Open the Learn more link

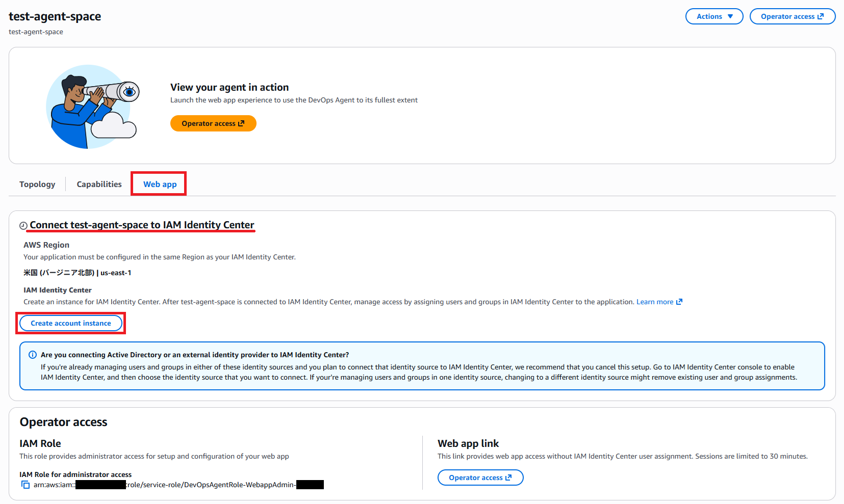click(654, 301)
